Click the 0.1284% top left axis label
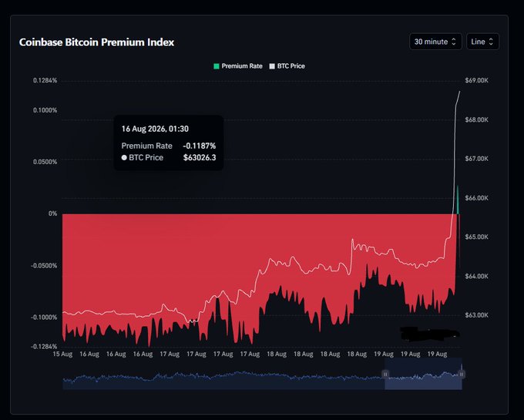Screen dimensions: 524x420 45,80
